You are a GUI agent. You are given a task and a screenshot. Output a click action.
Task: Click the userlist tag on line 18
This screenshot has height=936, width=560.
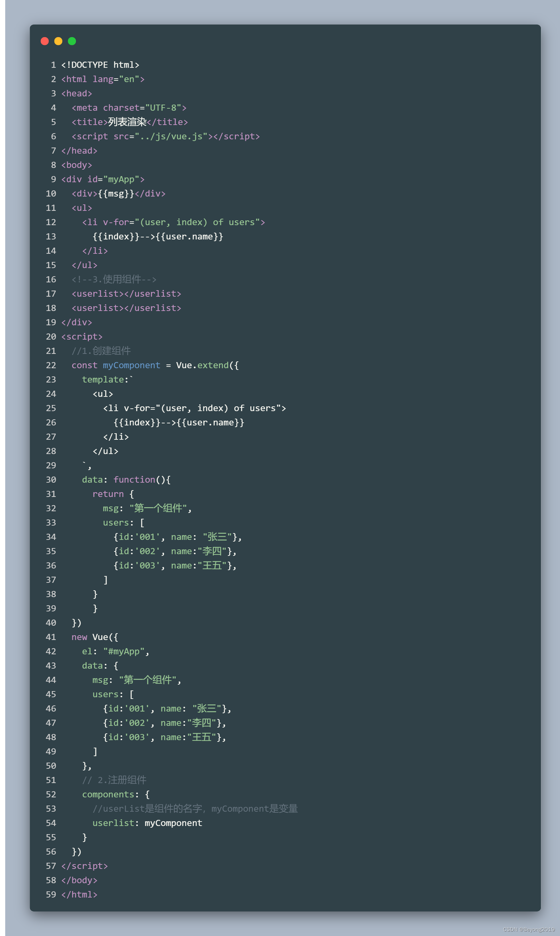click(126, 308)
